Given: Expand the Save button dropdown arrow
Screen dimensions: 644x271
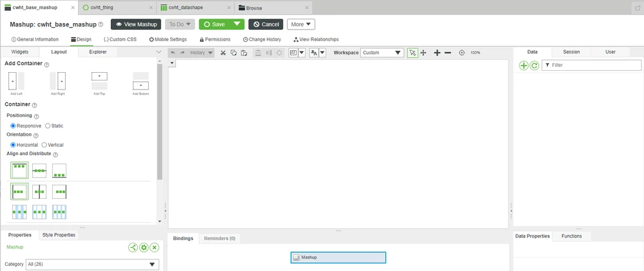Looking at the screenshot, I should point(237,24).
